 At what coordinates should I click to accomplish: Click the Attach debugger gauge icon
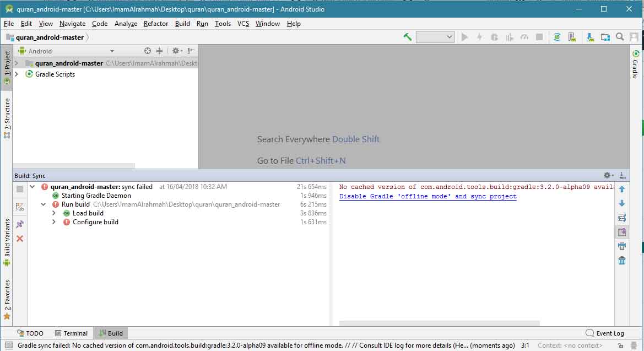(524, 37)
